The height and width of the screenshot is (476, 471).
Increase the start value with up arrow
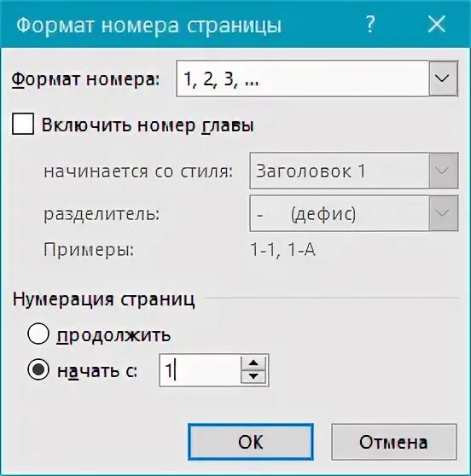pos(253,363)
